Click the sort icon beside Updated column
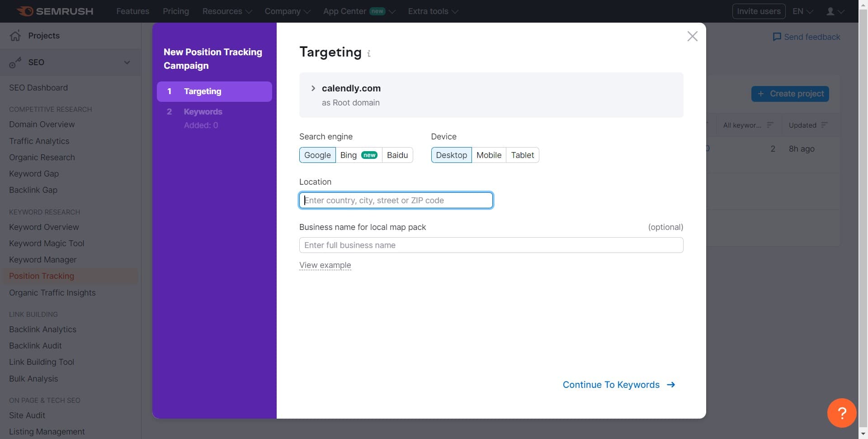The width and height of the screenshot is (868, 439). point(824,125)
